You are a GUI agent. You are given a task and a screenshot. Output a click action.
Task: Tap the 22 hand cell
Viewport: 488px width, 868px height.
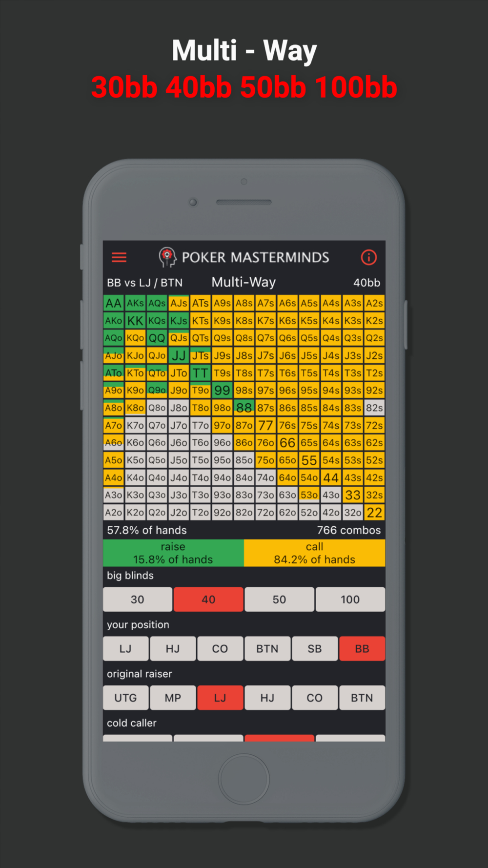[x=374, y=513]
